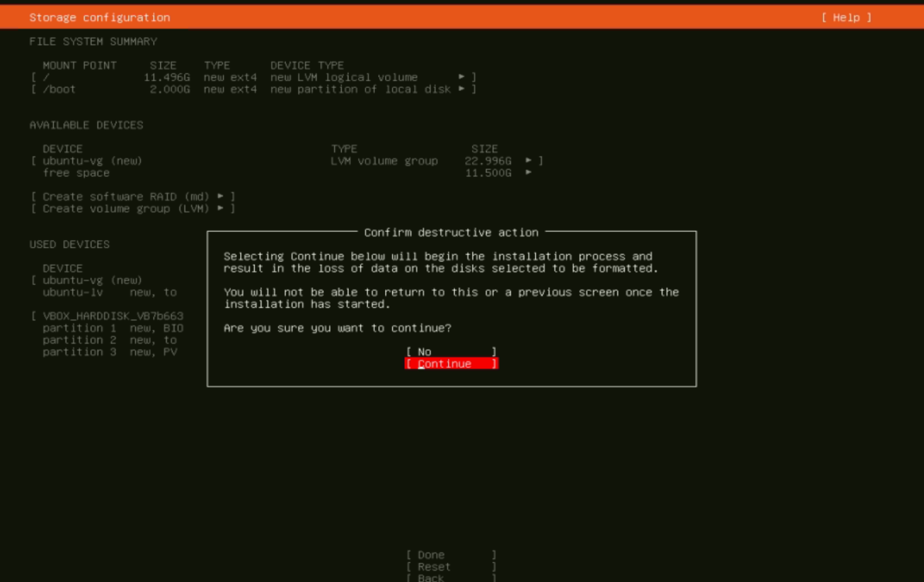Choose No in the confirm dialog
Image resolution: width=924 pixels, height=582 pixels.
[x=451, y=352]
